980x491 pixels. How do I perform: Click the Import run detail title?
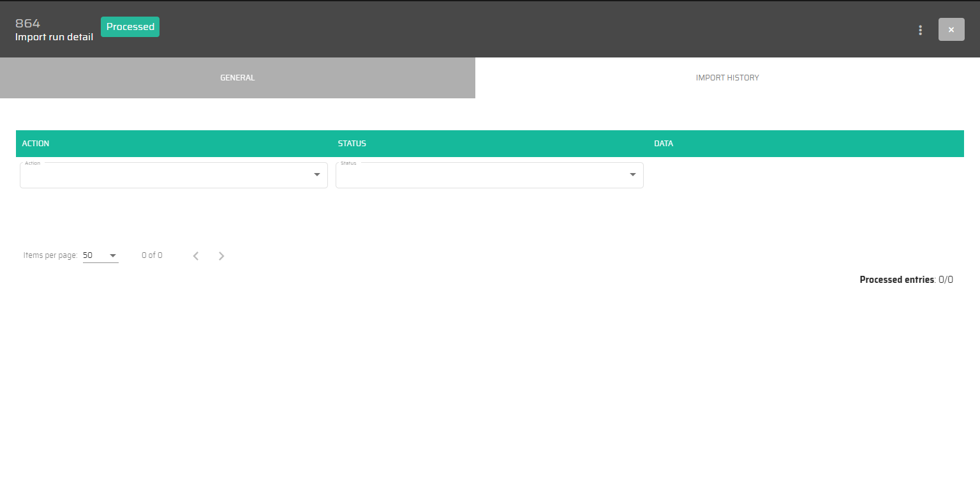[54, 37]
